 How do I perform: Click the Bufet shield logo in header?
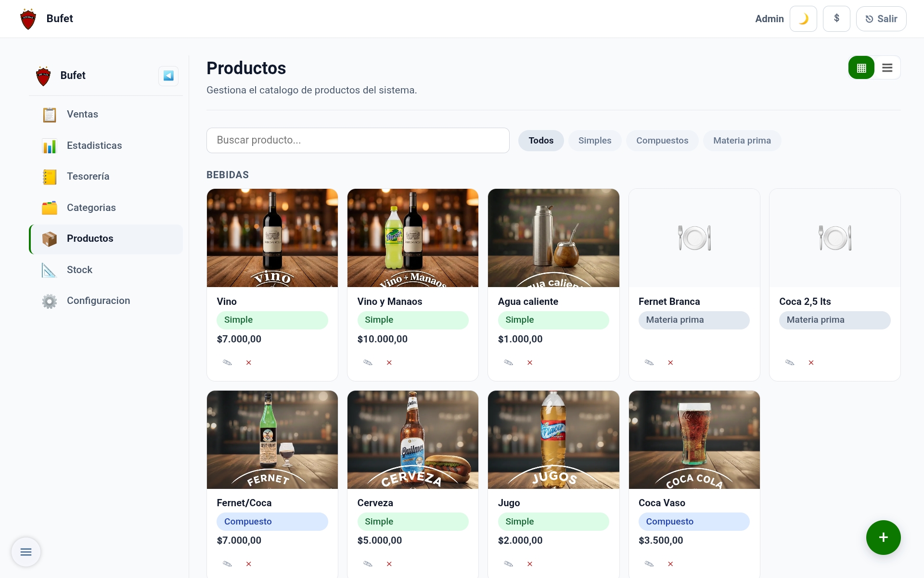(28, 19)
